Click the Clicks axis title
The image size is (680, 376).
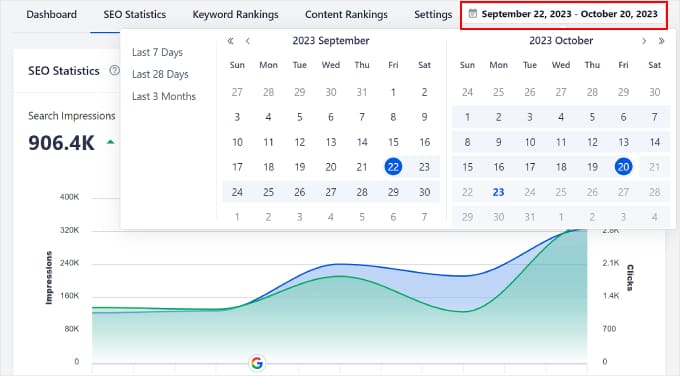(x=630, y=278)
